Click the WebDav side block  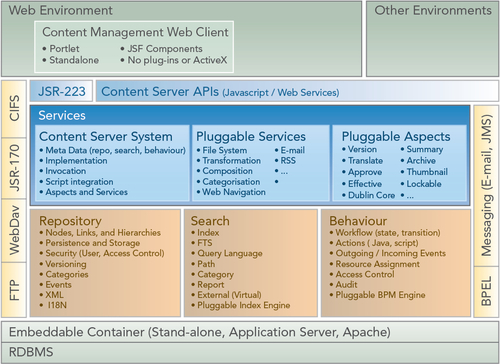14,230
